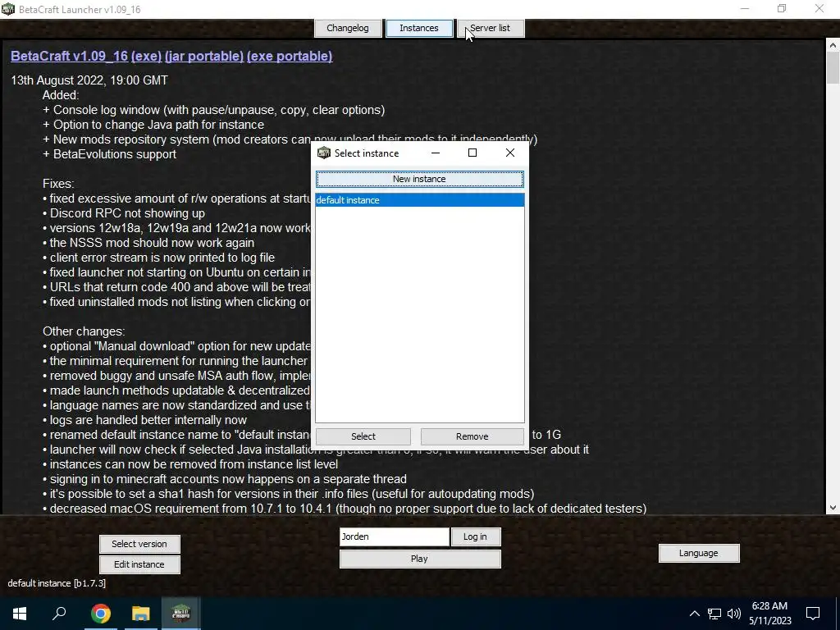Close the BetaCraft Launcher window
Viewport: 840px width, 630px height.
(819, 9)
